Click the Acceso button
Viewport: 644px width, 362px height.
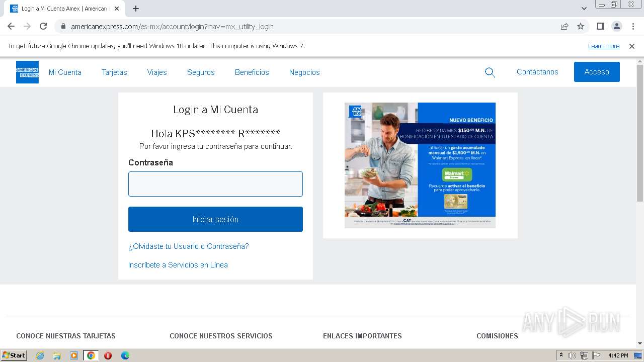[597, 72]
